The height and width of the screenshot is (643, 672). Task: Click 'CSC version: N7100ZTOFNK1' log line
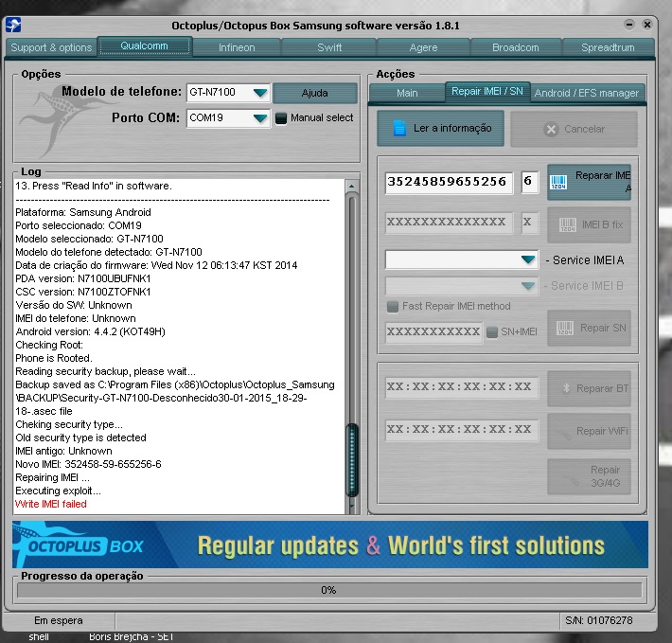coord(83,292)
